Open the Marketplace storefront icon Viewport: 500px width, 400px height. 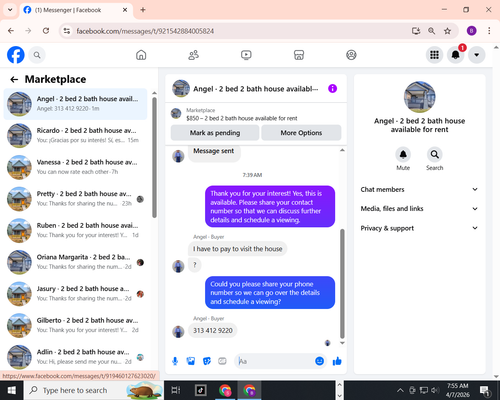[299, 55]
